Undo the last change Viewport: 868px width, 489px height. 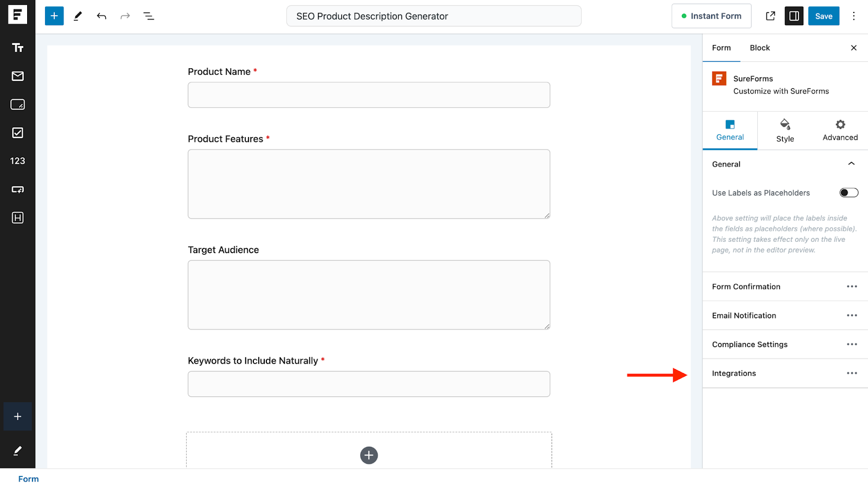(x=101, y=16)
